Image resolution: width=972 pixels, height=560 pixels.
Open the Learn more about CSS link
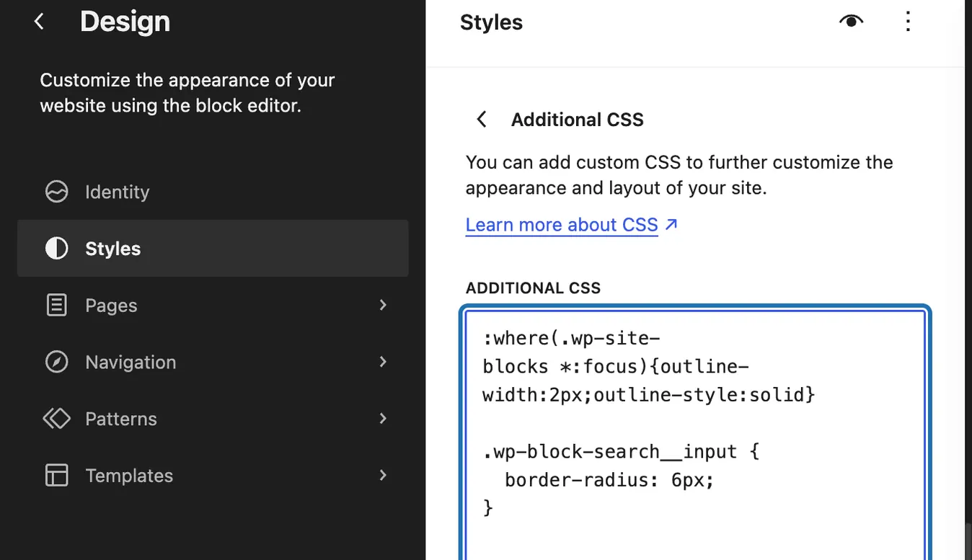point(572,225)
